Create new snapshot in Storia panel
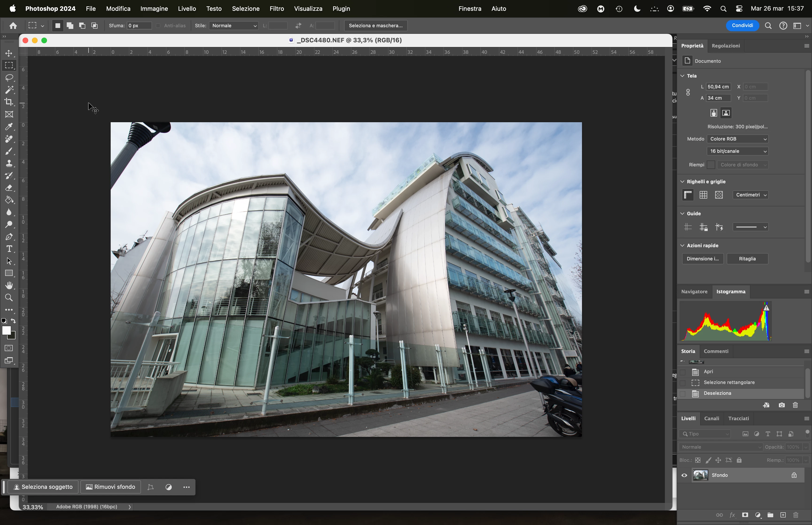812x525 pixels. 781,405
